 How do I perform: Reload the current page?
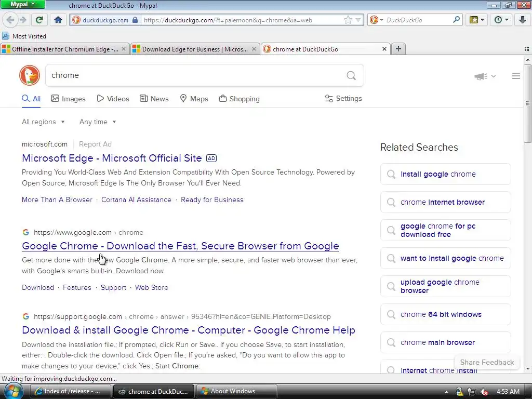coord(39,20)
